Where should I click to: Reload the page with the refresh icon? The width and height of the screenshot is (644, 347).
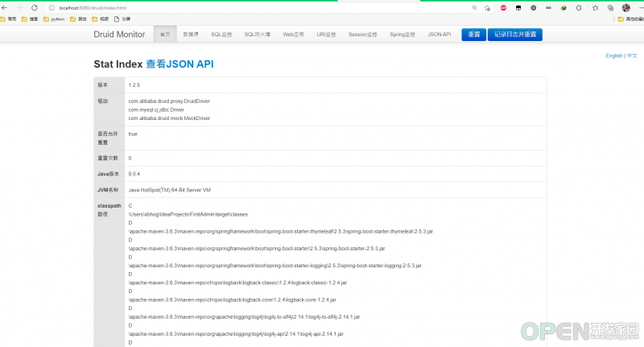tap(35, 8)
